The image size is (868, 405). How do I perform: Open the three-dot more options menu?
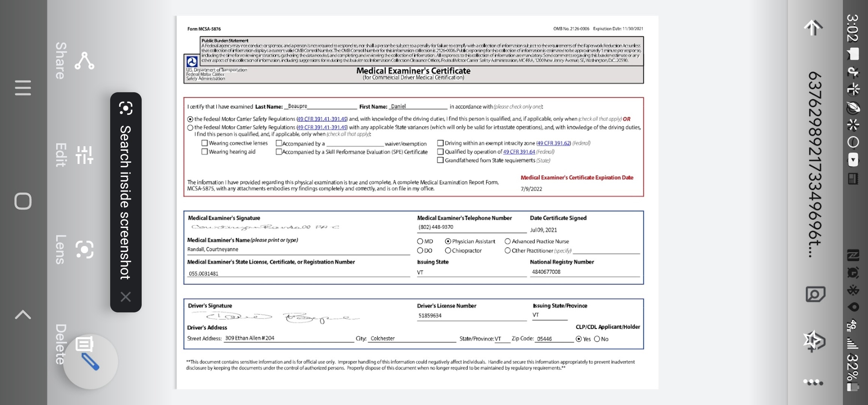(813, 382)
